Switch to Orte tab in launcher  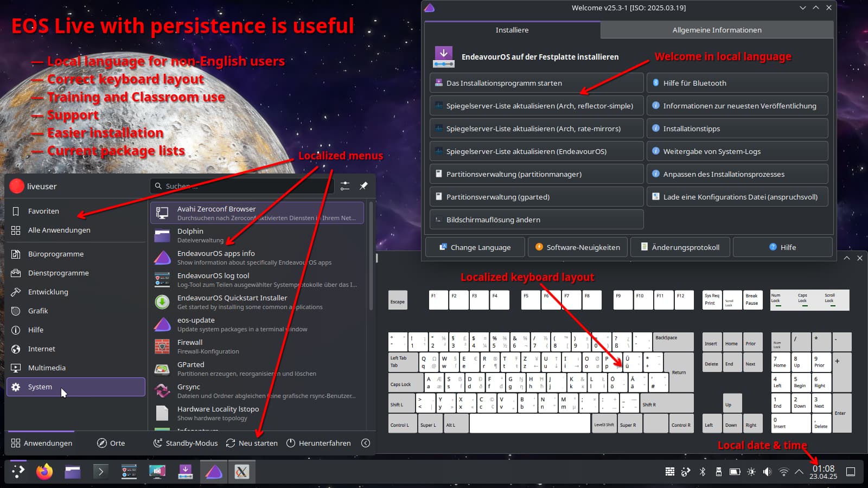[x=111, y=443]
